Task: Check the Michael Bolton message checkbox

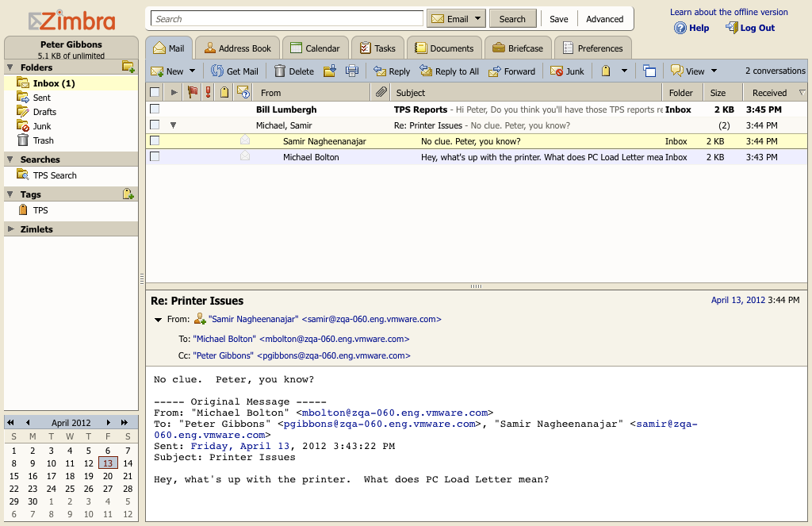Action: pyautogui.click(x=155, y=156)
